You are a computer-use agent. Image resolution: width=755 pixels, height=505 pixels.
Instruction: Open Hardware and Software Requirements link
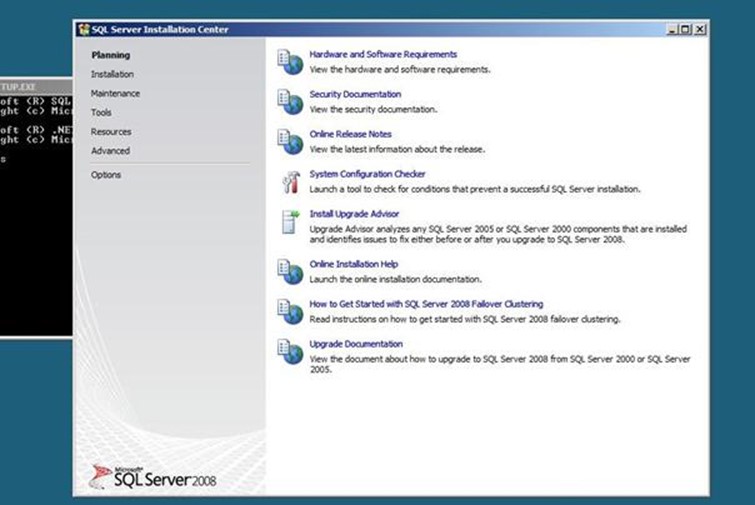pos(383,54)
